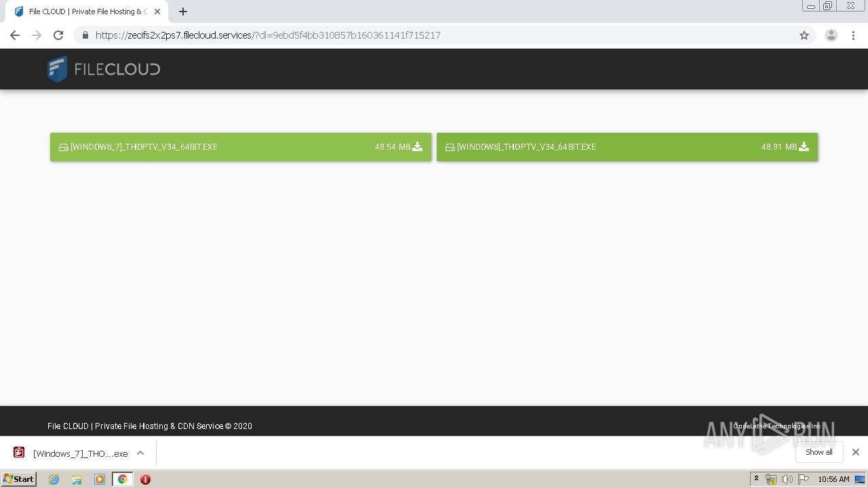Click the FileCloud logo in header
The image size is (868, 488).
pyautogui.click(x=104, y=69)
